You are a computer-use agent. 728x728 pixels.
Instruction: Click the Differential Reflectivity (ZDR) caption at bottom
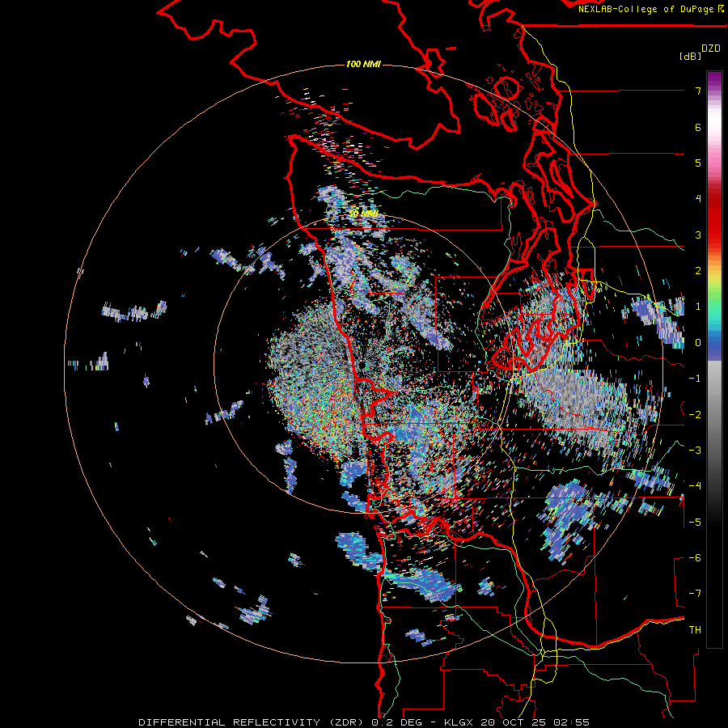pyautogui.click(x=364, y=722)
